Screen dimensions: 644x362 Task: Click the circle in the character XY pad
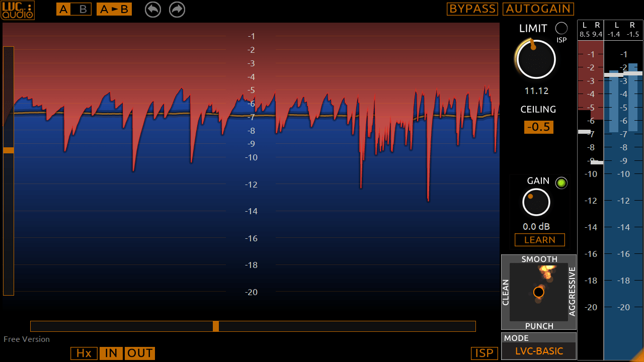(x=539, y=292)
